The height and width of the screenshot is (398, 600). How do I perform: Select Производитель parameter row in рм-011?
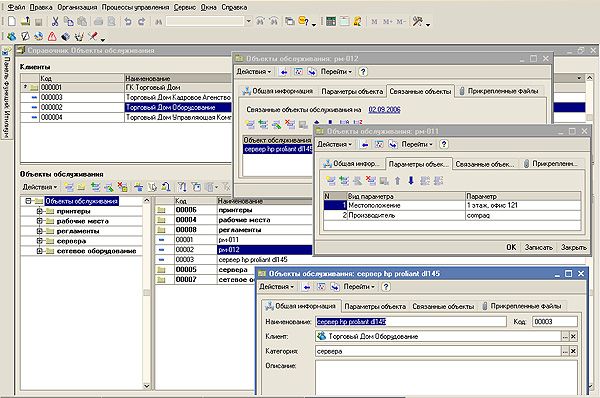452,215
